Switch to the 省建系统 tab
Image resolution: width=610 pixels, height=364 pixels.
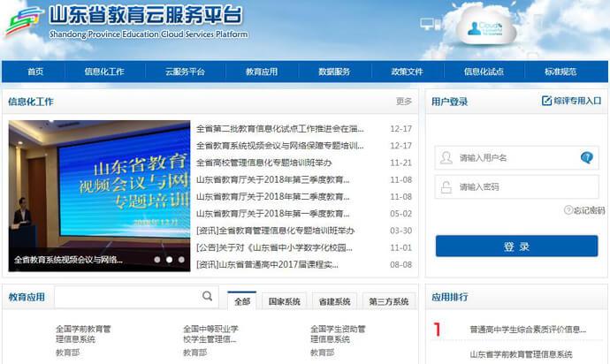(x=334, y=302)
